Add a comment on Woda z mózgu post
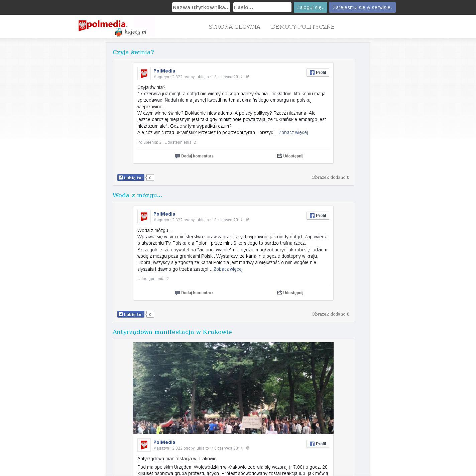The width and height of the screenshot is (476, 476). 194,293
